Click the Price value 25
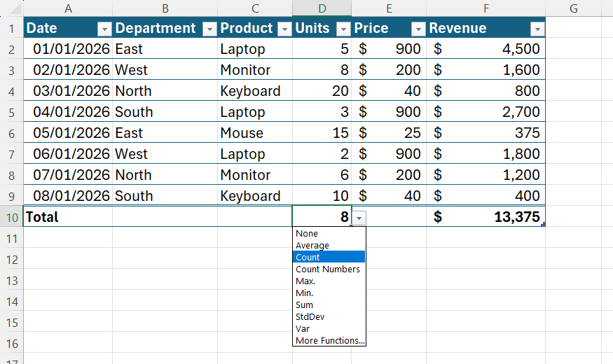613x364 pixels. pos(389,133)
